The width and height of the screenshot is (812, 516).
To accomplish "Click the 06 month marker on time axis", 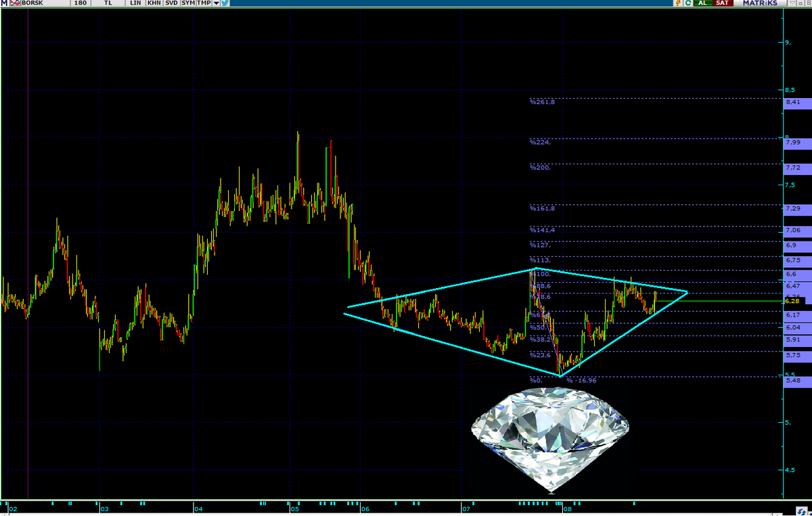I will [364, 509].
